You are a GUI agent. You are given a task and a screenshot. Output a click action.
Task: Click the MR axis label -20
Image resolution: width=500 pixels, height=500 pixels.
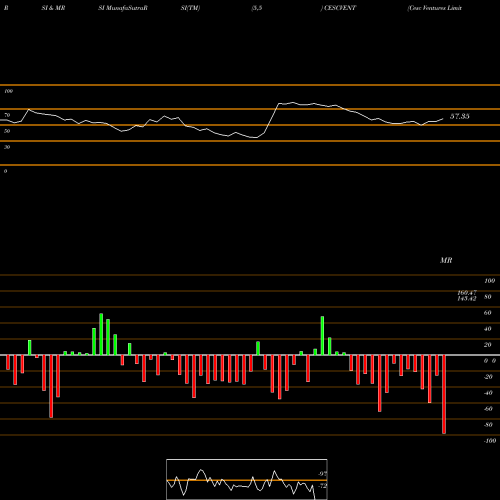click(488, 377)
